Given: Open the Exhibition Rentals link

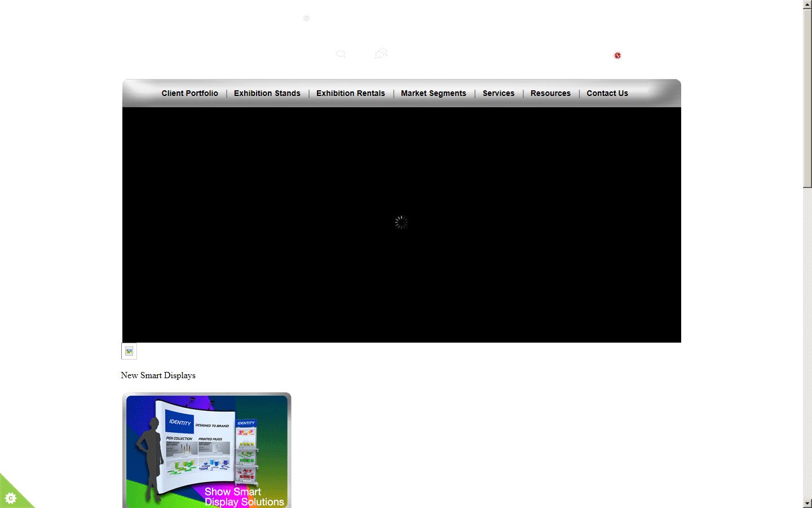Looking at the screenshot, I should [350, 93].
